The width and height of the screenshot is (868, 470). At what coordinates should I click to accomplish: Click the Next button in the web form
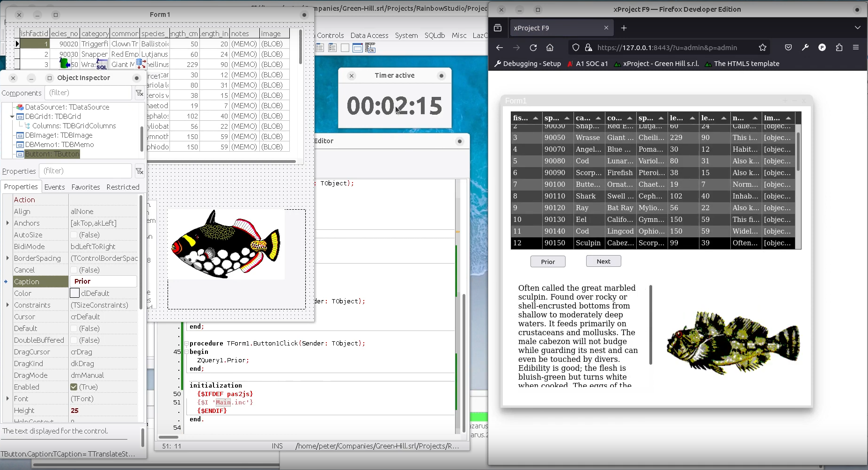(603, 261)
